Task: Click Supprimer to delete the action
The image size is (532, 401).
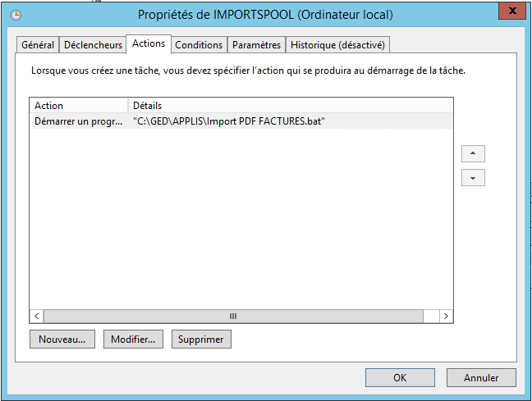Action: 201,339
